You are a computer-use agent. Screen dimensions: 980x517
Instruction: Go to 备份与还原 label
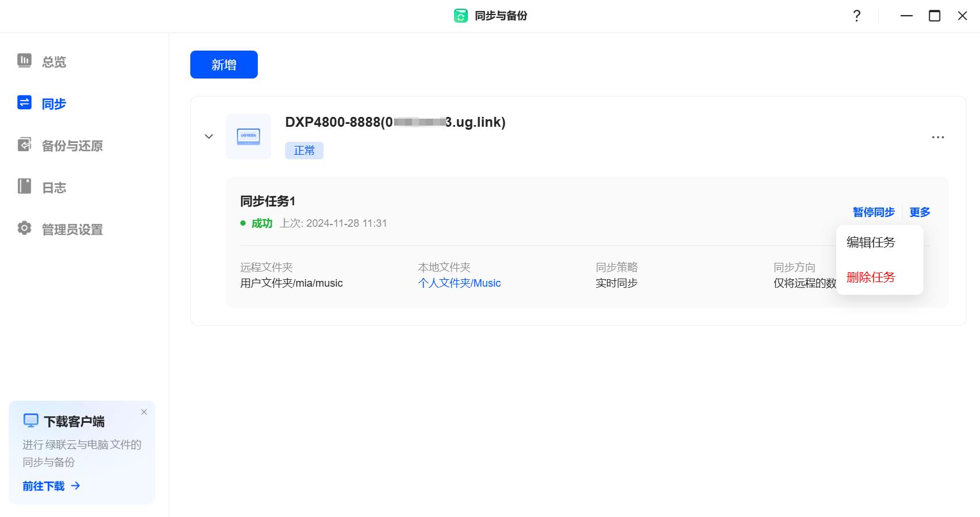pos(73,145)
